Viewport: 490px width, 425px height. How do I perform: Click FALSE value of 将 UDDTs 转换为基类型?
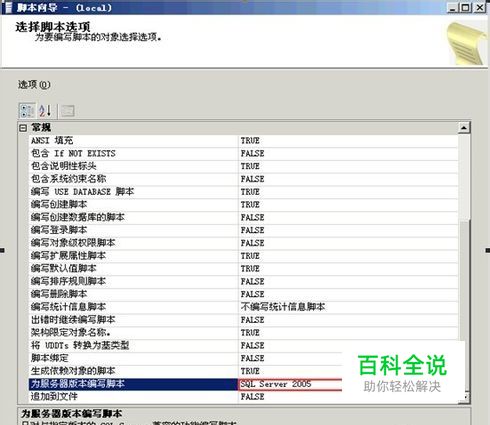252,345
